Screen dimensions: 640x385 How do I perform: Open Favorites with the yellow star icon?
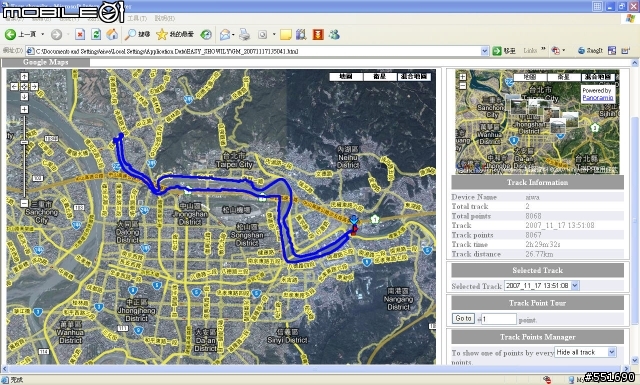point(162,35)
